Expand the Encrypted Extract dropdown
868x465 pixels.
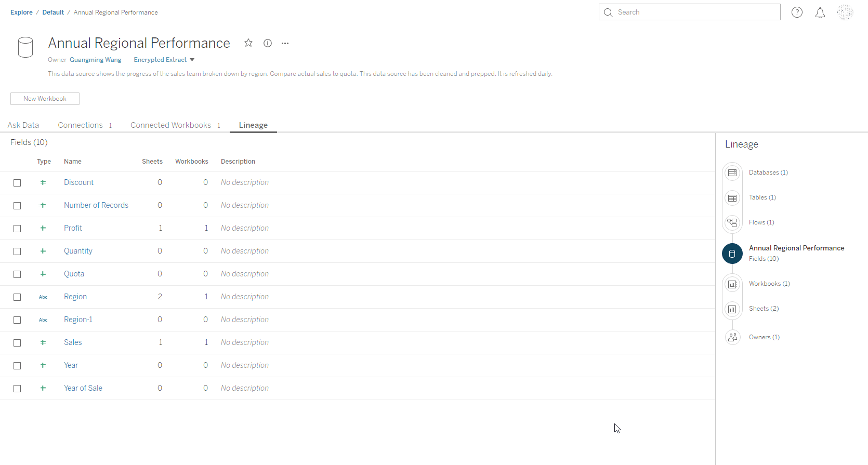point(164,60)
